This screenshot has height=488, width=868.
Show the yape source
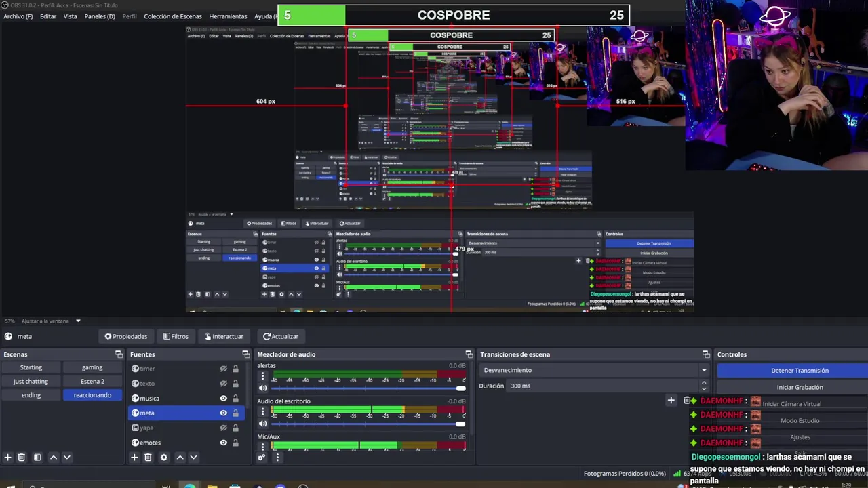[223, 428]
